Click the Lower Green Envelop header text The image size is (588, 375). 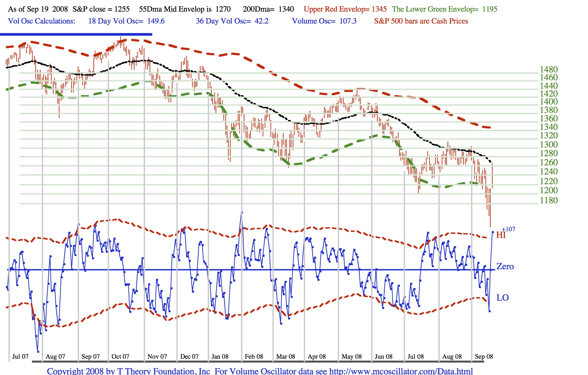point(444,9)
